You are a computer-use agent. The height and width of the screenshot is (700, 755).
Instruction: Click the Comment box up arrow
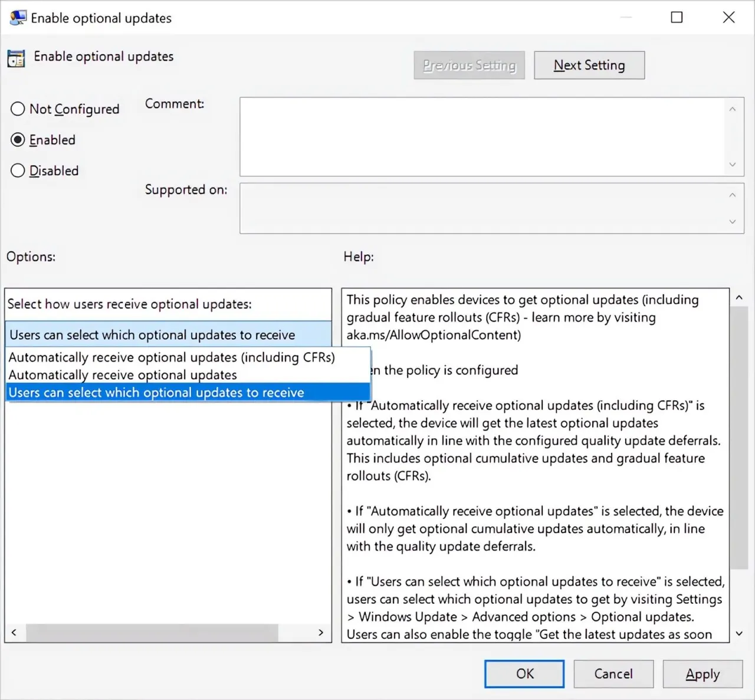[732, 109]
